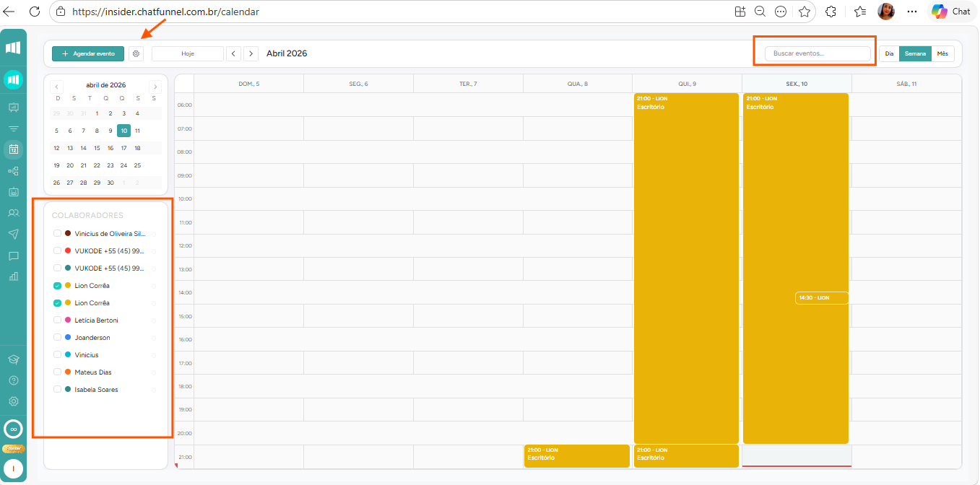This screenshot has width=980, height=485.
Task: Open the browser extensions puzzle icon
Action: [x=831, y=12]
